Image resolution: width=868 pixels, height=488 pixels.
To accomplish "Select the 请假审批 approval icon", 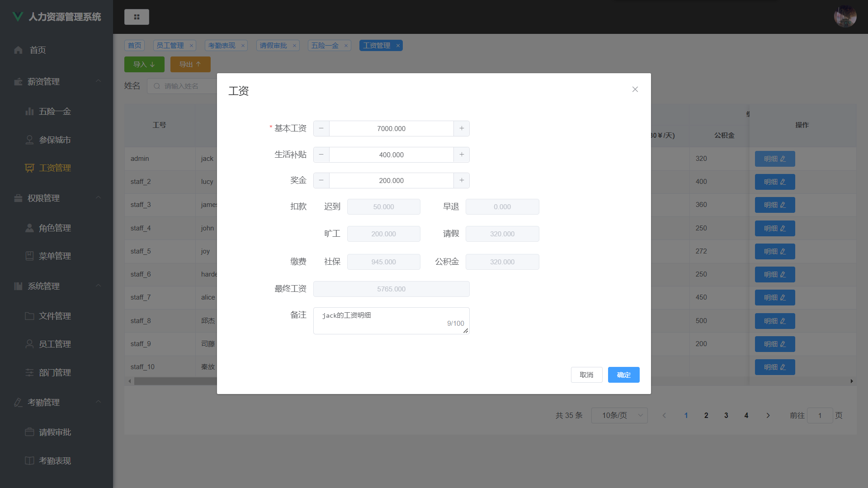I will click(x=29, y=432).
